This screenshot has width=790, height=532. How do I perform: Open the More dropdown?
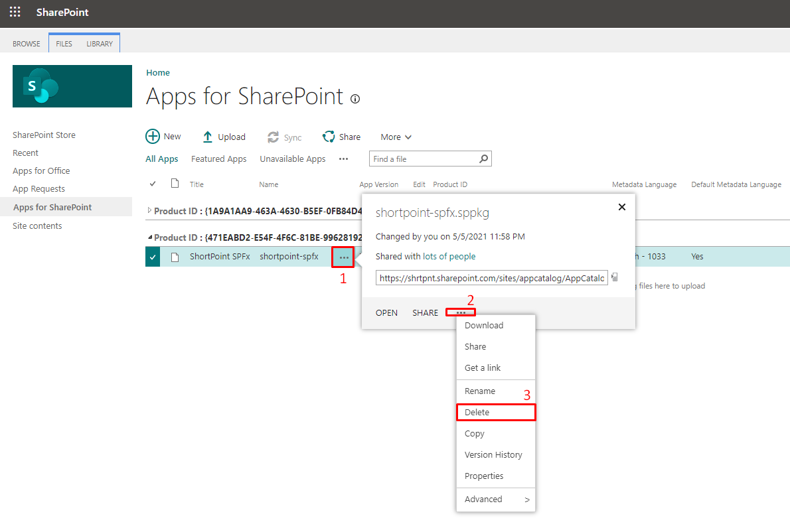[x=396, y=137]
